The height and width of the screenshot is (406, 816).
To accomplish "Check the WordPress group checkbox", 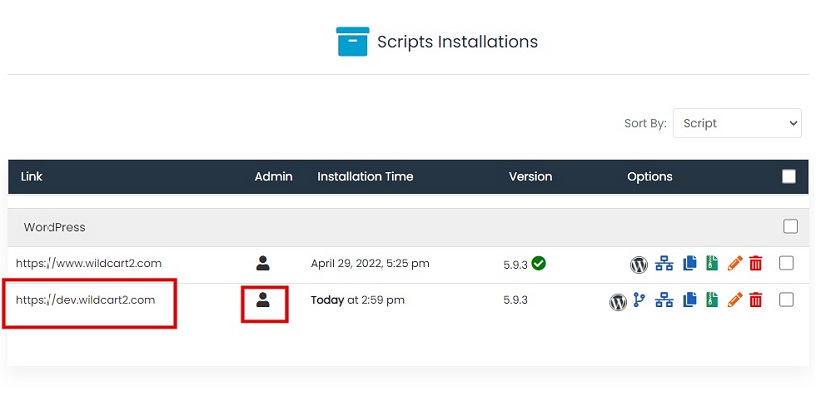I will 790,227.
